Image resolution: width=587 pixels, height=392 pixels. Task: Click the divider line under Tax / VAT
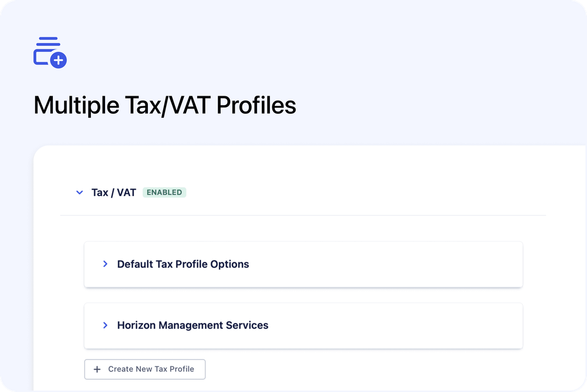click(303, 215)
